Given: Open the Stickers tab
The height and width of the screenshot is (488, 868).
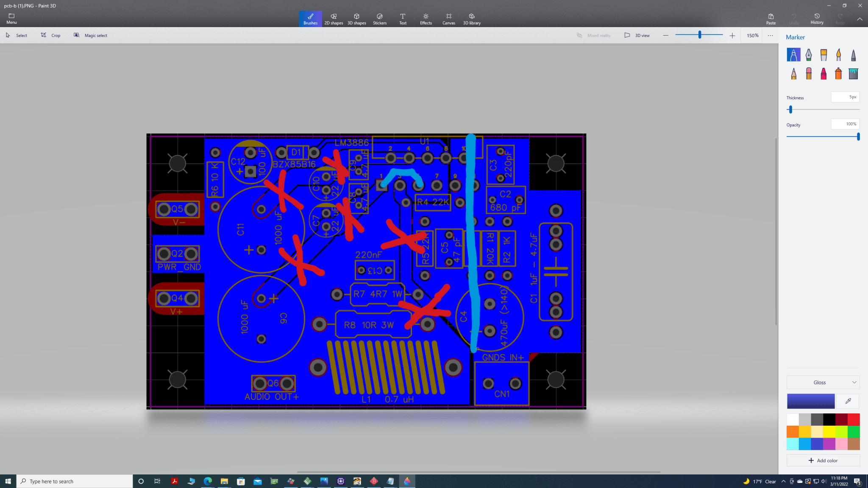Looking at the screenshot, I should [380, 19].
